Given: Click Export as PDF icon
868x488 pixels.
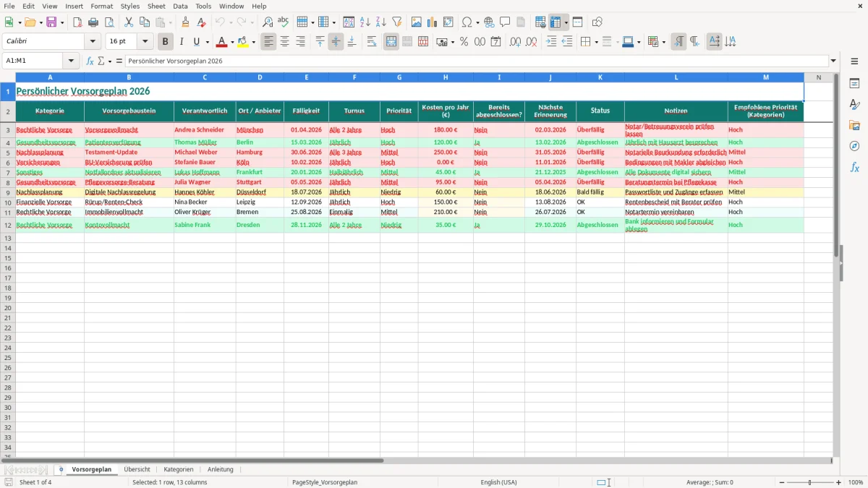Looking at the screenshot, I should coord(77,22).
